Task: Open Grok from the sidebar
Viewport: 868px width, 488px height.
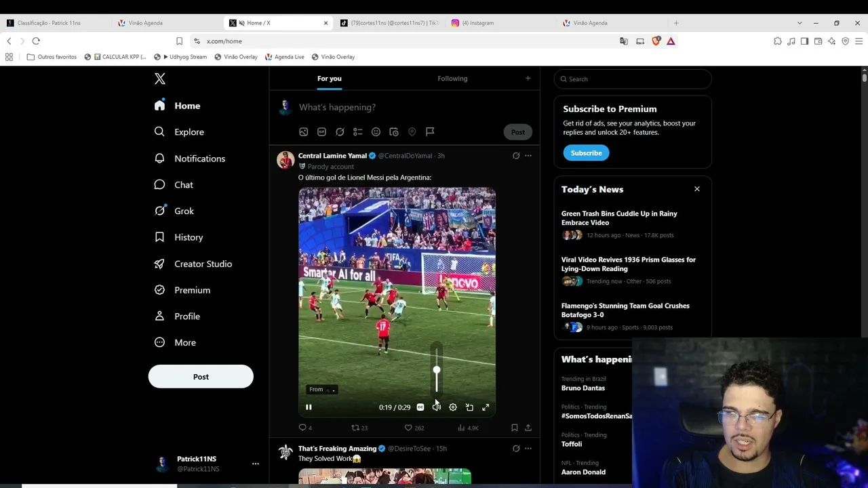Action: point(174,211)
